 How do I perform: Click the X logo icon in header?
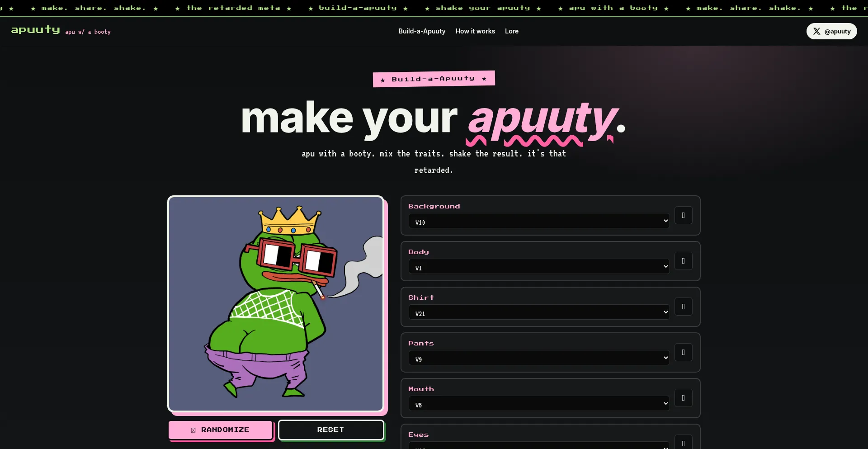point(816,31)
